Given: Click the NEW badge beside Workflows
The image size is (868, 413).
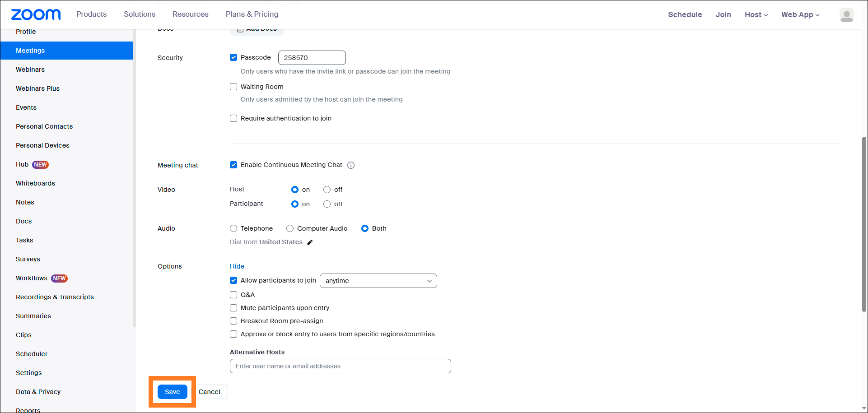Looking at the screenshot, I should [x=59, y=278].
